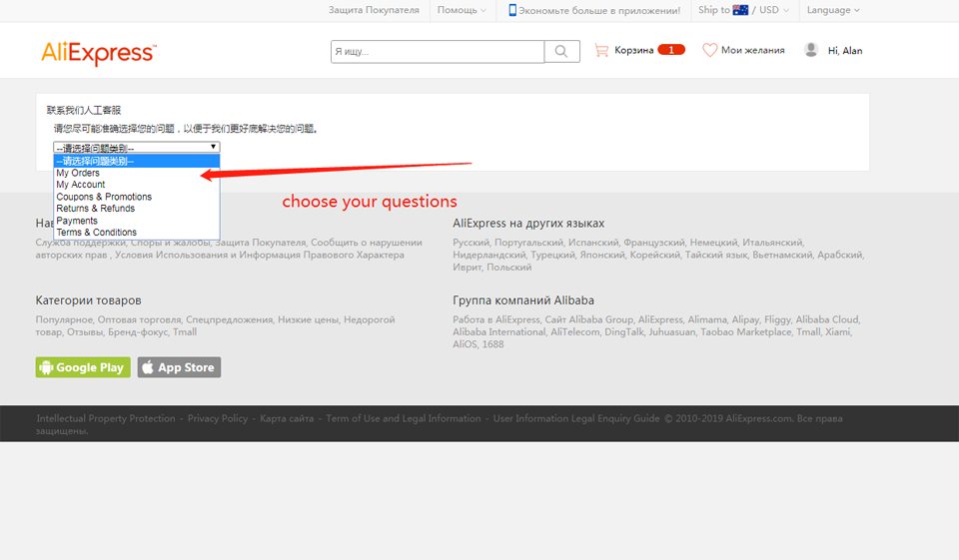
Task: Click the wishlist heart icon
Action: tap(709, 50)
